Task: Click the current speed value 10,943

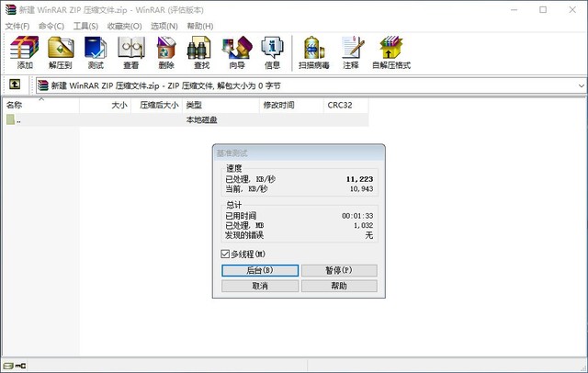Action: [361, 189]
